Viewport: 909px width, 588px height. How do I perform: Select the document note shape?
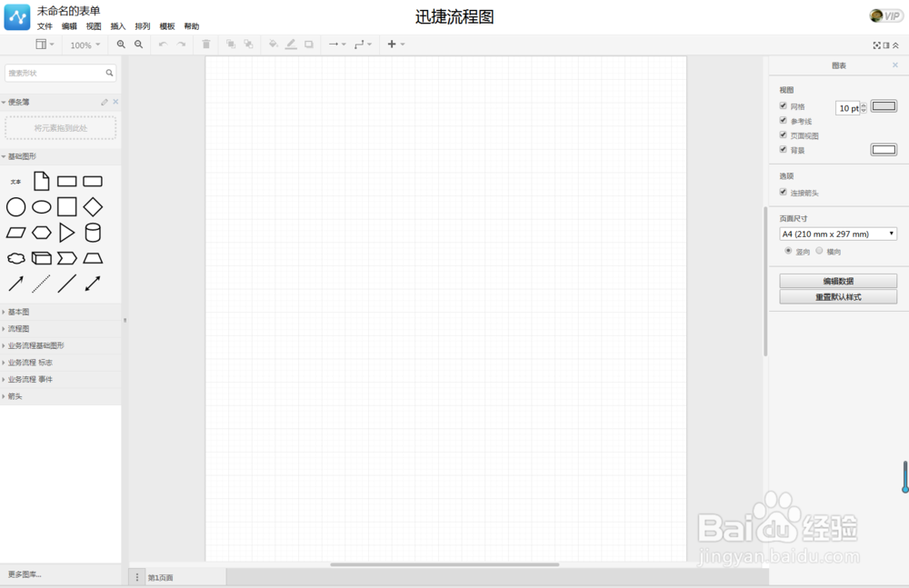pos(41,181)
